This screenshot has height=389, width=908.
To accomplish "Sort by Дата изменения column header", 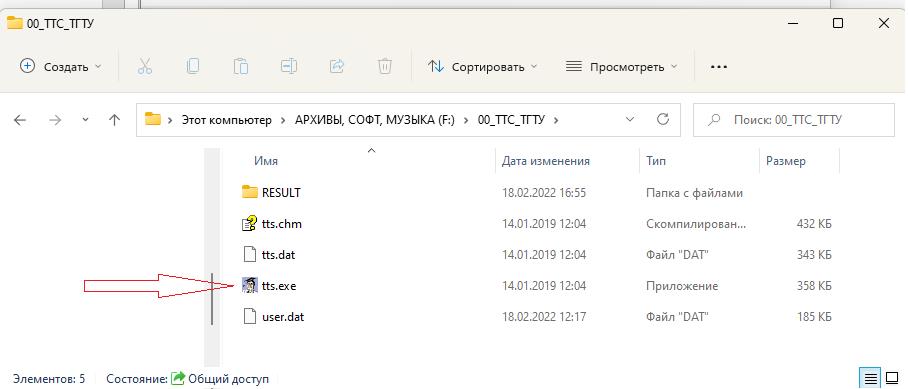I will [x=545, y=161].
